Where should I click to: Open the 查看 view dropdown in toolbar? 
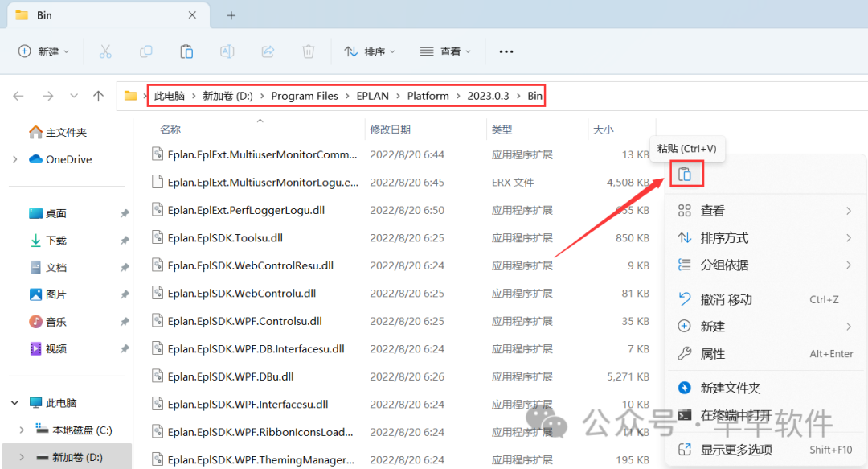click(445, 51)
